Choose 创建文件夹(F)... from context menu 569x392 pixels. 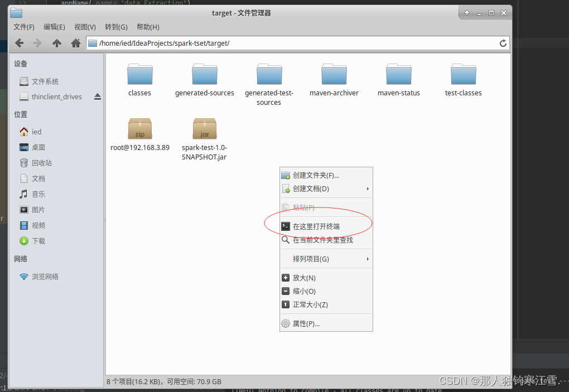tap(326, 176)
